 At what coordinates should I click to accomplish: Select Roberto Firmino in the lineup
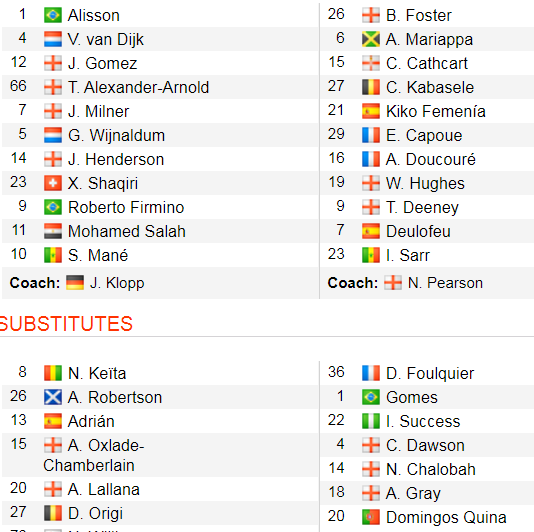[x=126, y=207]
